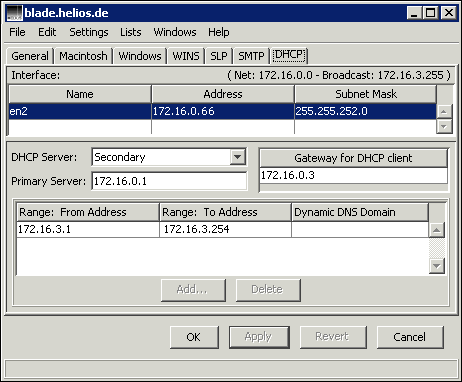Select the 172.16.3.1 from address cell

click(88, 229)
